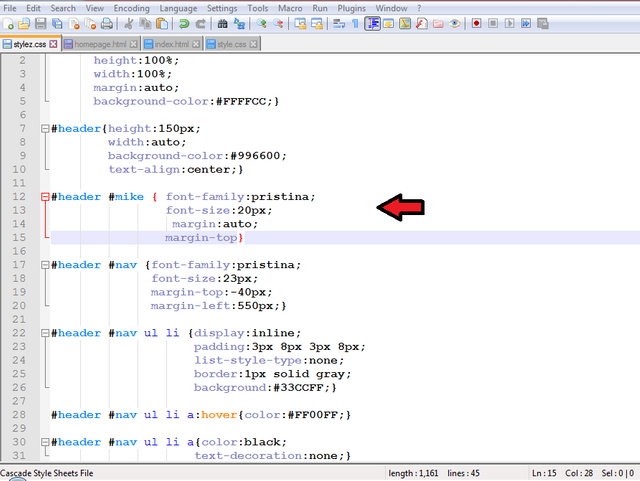640x481 pixels.
Task: Collapse the #header #nav ul li fold
Action: pos(45,333)
